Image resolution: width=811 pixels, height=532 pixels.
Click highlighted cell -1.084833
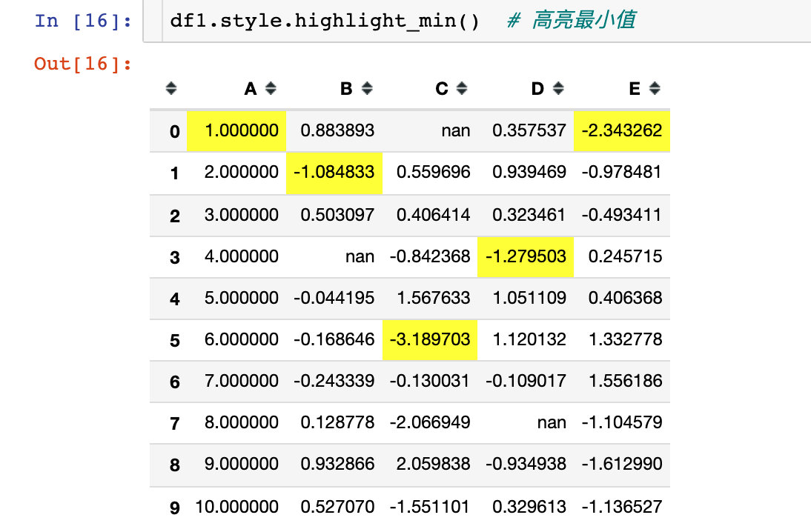click(334, 173)
